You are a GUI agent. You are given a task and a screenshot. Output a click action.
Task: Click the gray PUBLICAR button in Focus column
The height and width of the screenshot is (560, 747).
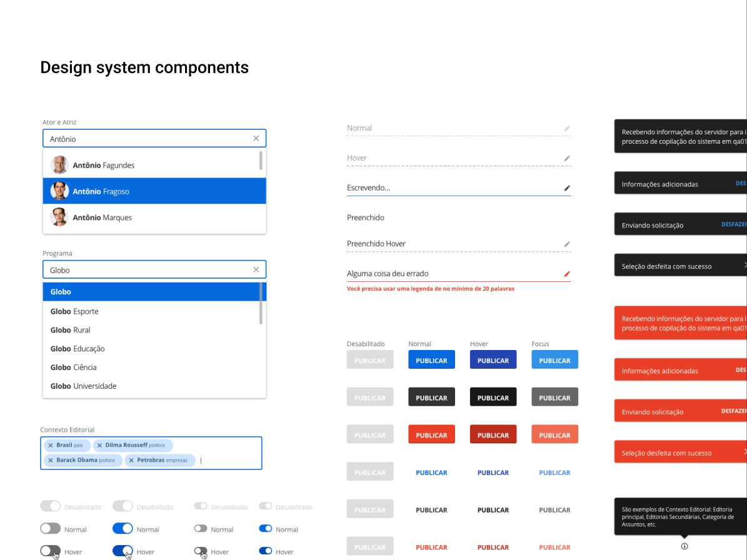pyautogui.click(x=554, y=397)
